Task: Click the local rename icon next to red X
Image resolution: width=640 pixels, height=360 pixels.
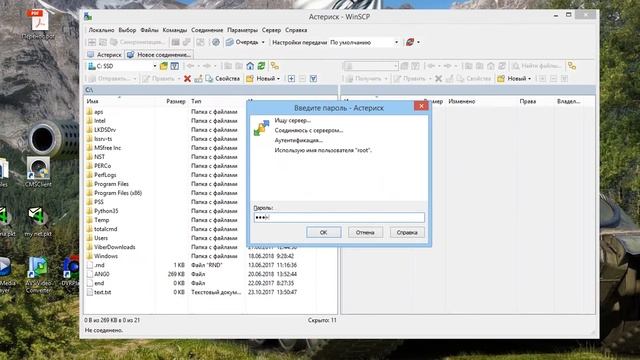Action: click(198, 79)
